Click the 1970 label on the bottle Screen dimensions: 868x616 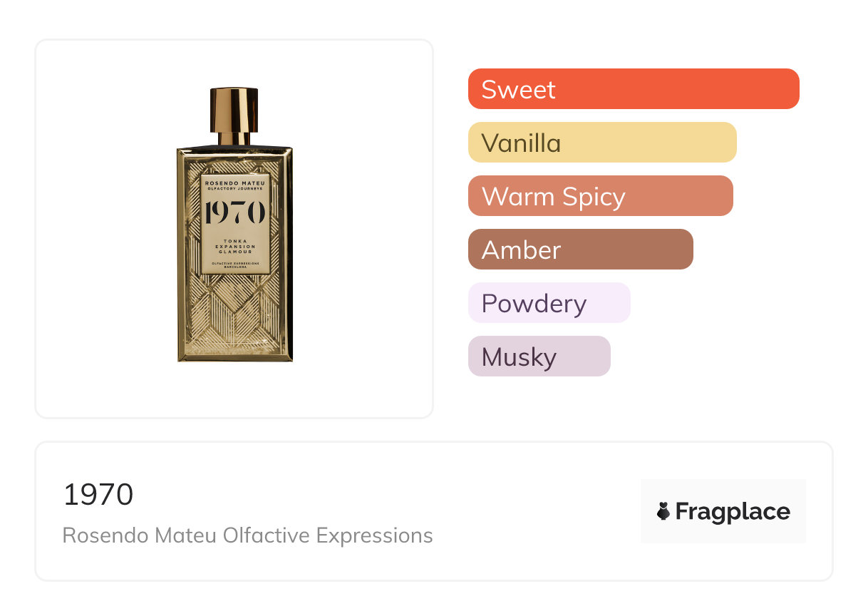point(234,212)
